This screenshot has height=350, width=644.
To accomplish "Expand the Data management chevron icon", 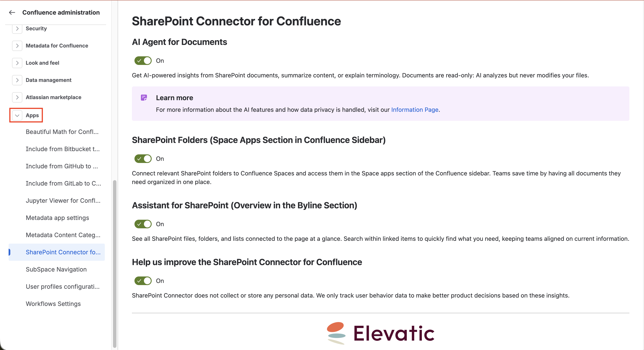I will coord(17,80).
